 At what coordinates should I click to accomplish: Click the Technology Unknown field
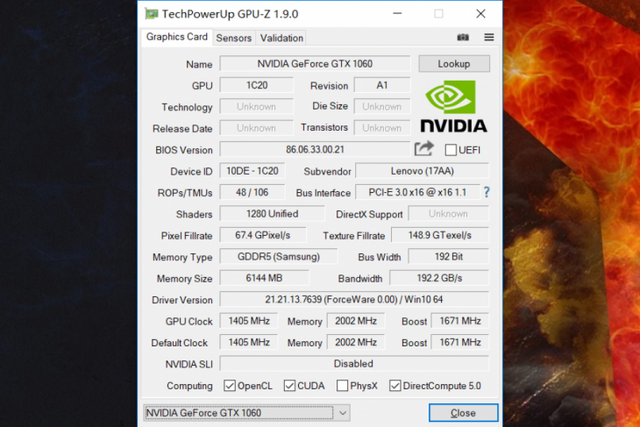[x=257, y=107]
